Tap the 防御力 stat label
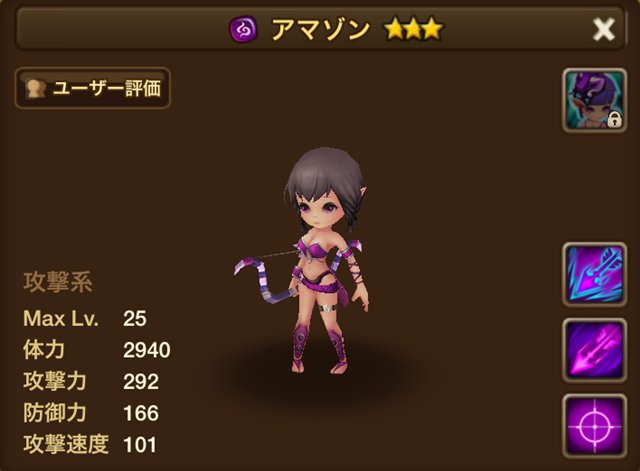This screenshot has height=471, width=640. coord(55,413)
